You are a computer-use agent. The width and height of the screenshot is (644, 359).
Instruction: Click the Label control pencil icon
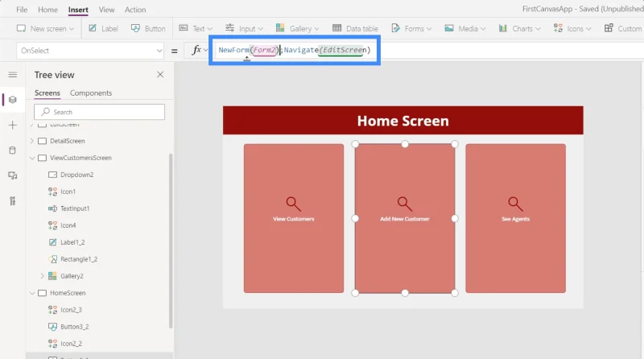pyautogui.click(x=93, y=28)
